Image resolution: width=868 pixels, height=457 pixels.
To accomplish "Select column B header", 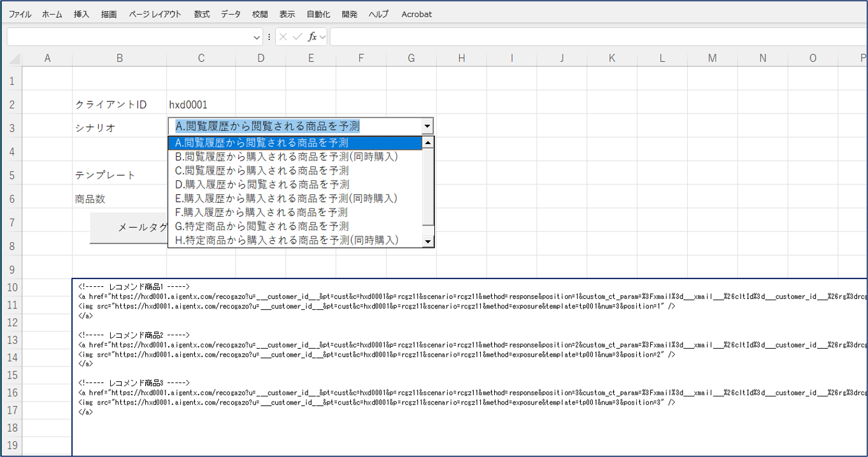I will click(120, 59).
